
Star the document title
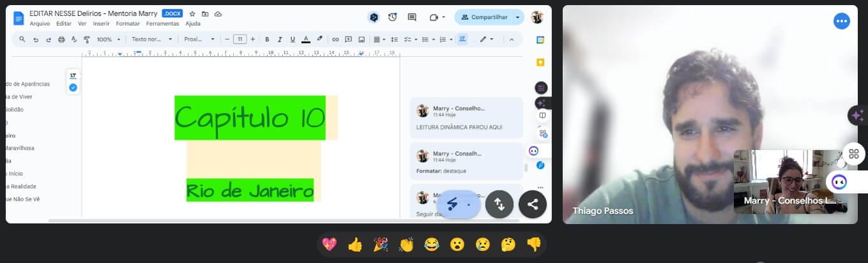[x=192, y=13]
